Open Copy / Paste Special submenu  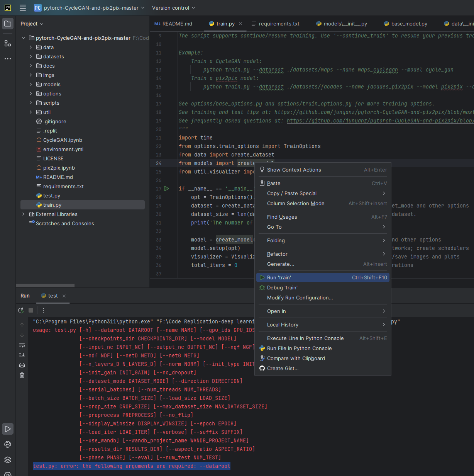tap(323, 193)
